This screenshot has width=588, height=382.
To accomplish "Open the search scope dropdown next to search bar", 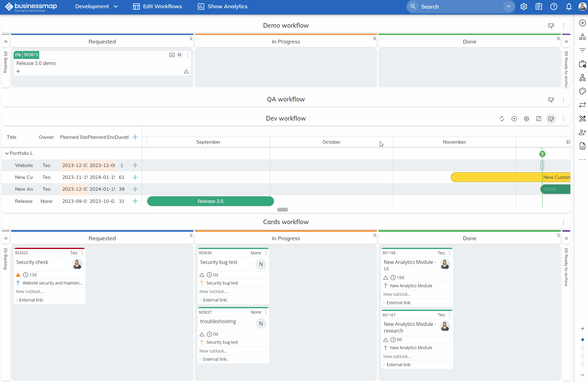I will click(x=508, y=6).
